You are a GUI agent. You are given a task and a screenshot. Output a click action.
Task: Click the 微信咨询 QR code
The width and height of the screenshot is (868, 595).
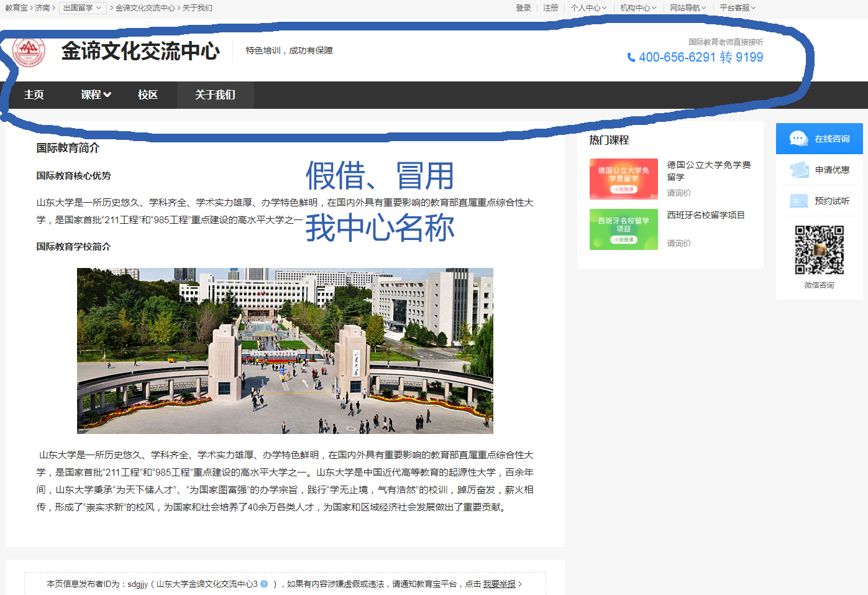tap(820, 250)
